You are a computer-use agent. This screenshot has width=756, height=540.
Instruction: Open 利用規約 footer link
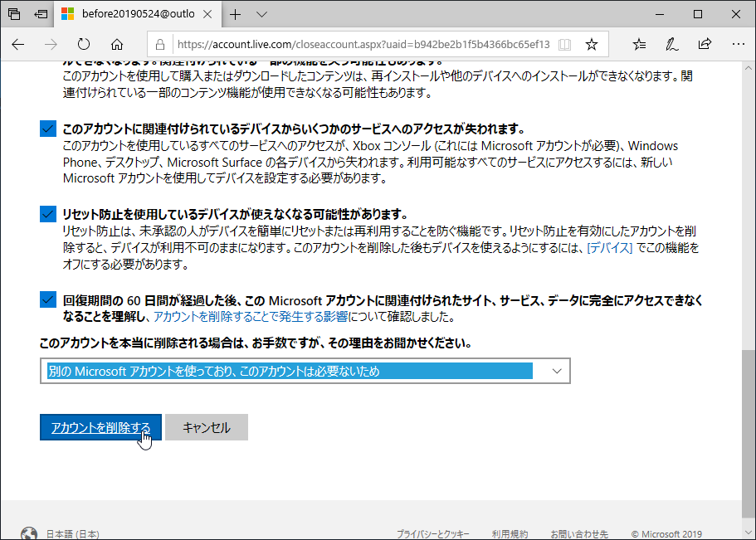tap(510, 534)
